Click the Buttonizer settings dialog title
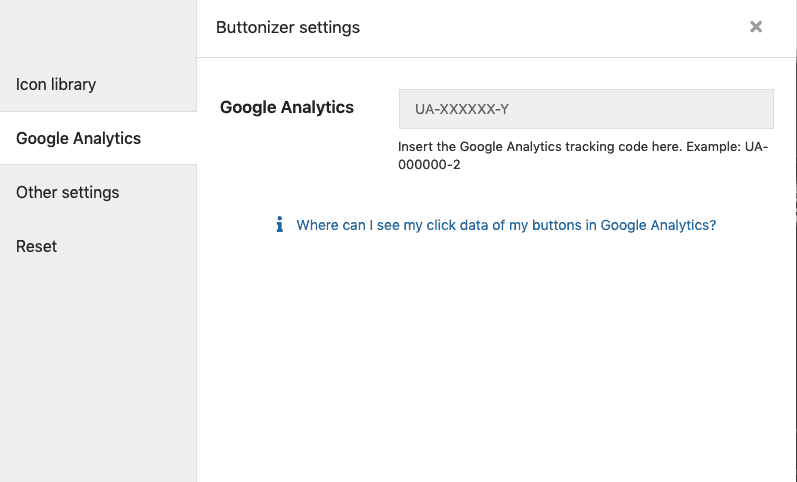 point(288,27)
